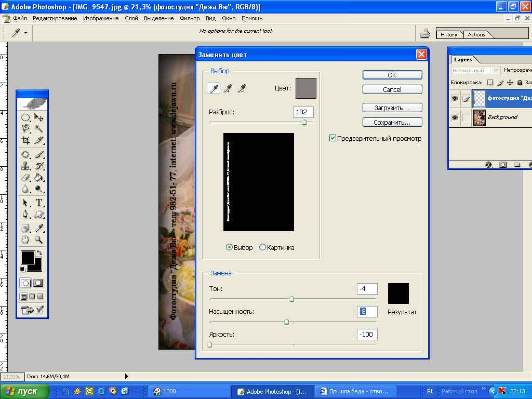The height and width of the screenshot is (399, 532).
Task: Switch to the Actions tab
Action: tap(476, 35)
